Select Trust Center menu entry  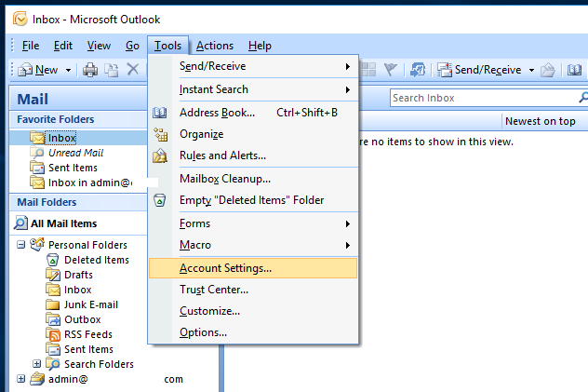[x=253, y=290]
